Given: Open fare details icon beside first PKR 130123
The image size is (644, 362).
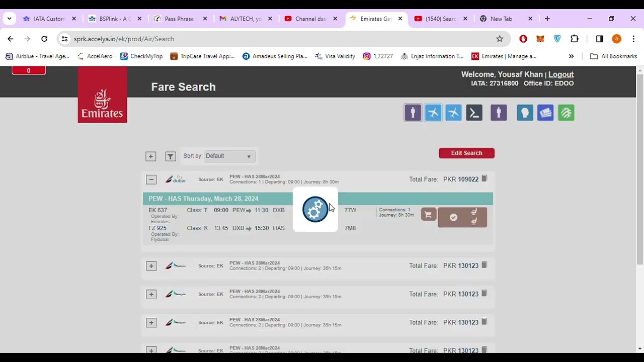Looking at the screenshot, I should pyautogui.click(x=485, y=265).
